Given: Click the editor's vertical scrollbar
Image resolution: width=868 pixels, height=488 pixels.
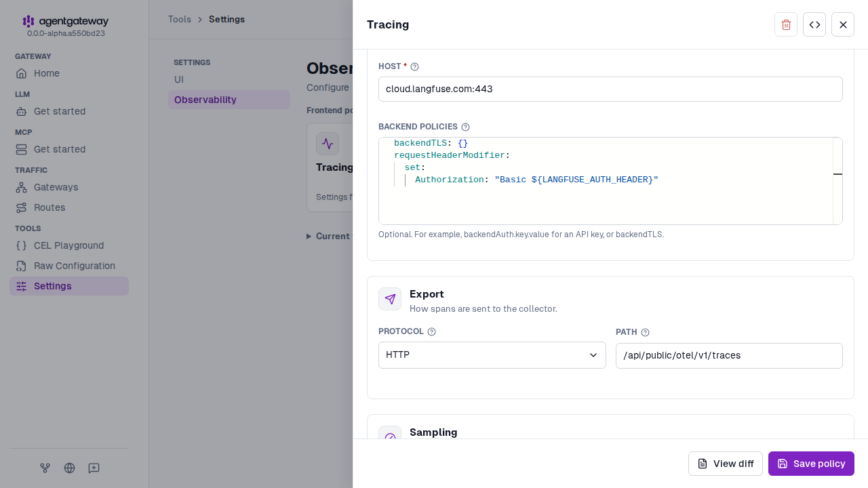Looking at the screenshot, I should (837, 181).
